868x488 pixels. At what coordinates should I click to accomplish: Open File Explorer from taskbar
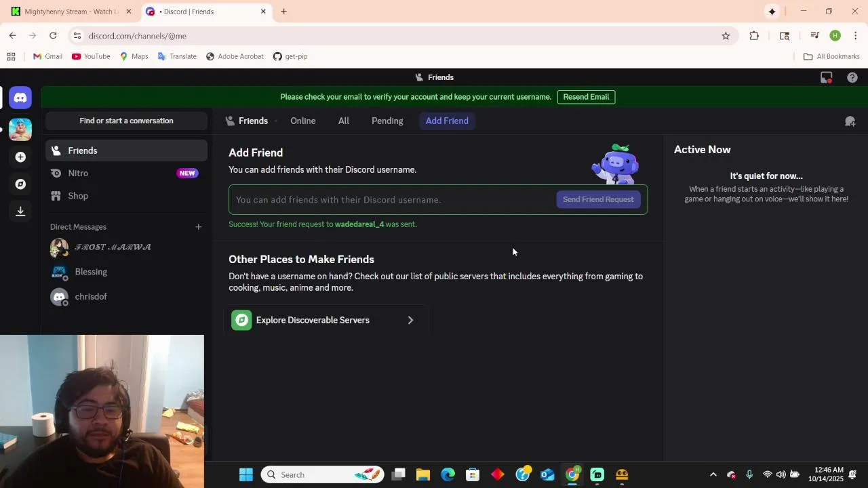coord(423,475)
